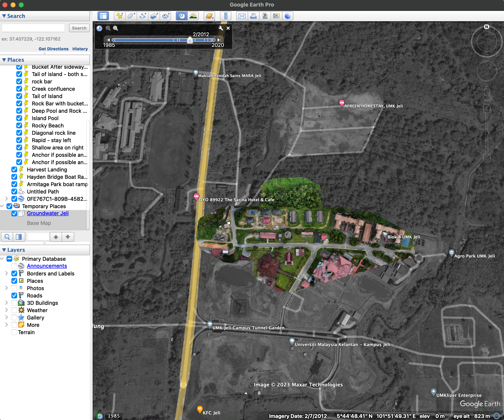Uncheck Hayden Bridge Boat Ramp placemark
Screen dimensions: 504x420
pos(14,177)
